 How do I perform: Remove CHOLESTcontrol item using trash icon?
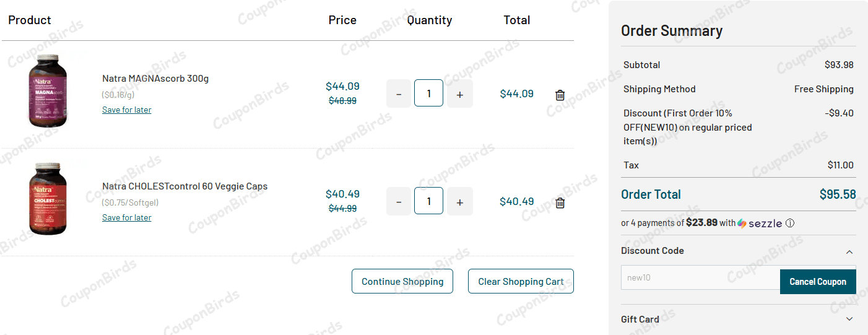560,202
